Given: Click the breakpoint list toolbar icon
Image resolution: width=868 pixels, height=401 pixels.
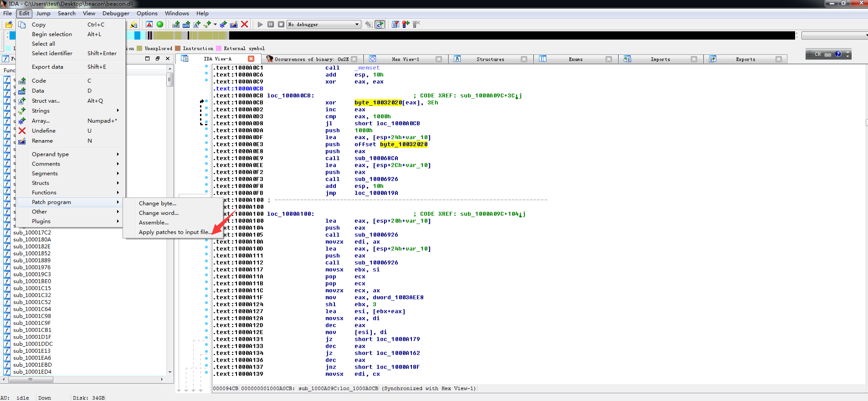Looking at the screenshot, I should (x=395, y=25).
